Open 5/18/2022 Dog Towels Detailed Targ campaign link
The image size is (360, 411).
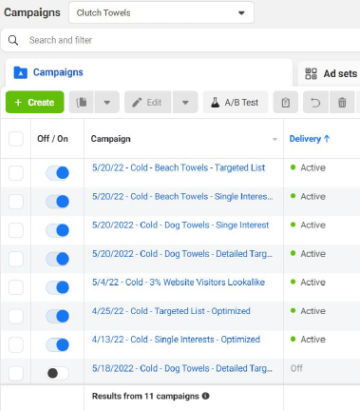(x=182, y=368)
